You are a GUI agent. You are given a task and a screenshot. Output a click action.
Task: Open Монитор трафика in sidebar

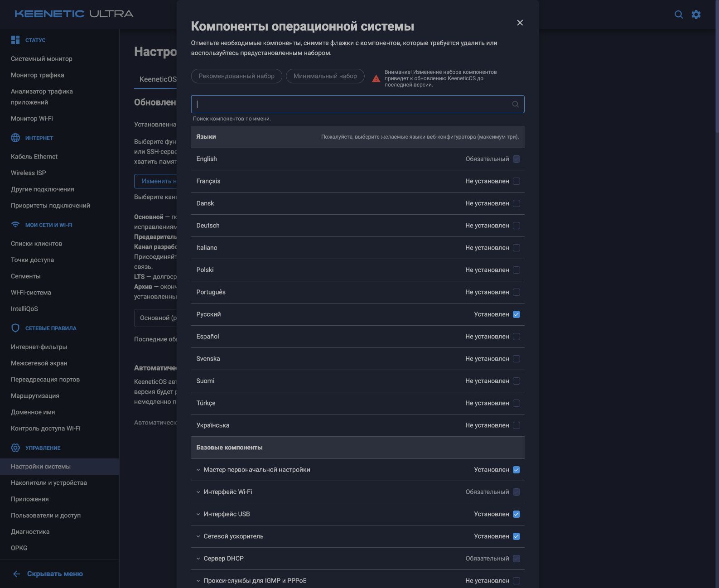click(38, 75)
